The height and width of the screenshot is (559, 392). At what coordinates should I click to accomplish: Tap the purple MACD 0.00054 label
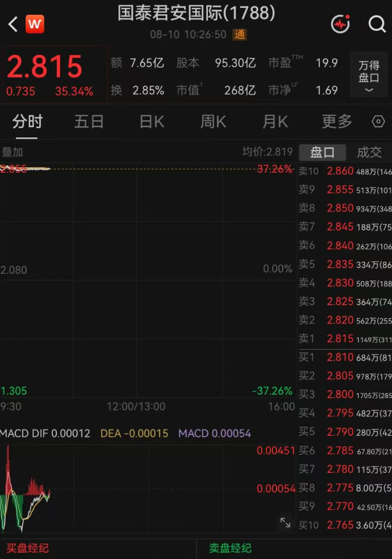214,433
